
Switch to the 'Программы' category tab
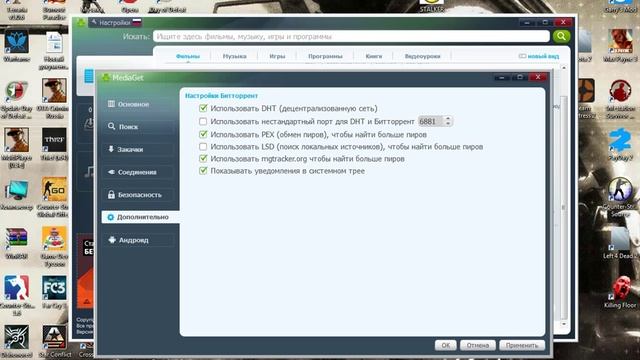pyautogui.click(x=325, y=56)
